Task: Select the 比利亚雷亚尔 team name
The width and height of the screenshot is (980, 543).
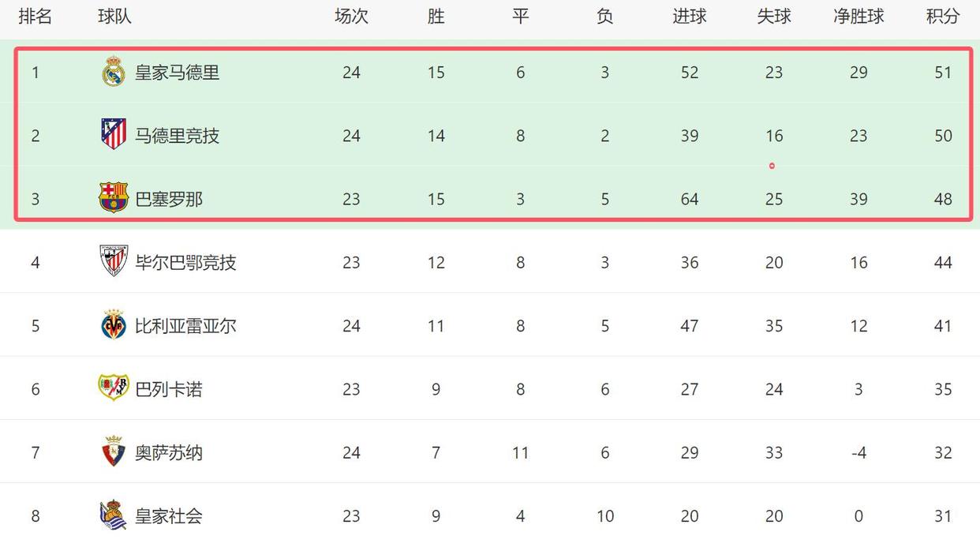Action: coord(186,326)
